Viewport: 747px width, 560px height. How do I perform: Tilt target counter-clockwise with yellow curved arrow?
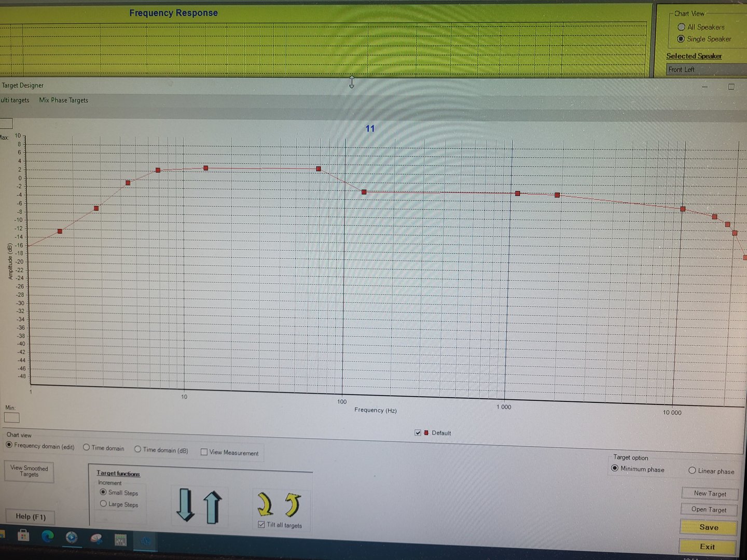[293, 505]
